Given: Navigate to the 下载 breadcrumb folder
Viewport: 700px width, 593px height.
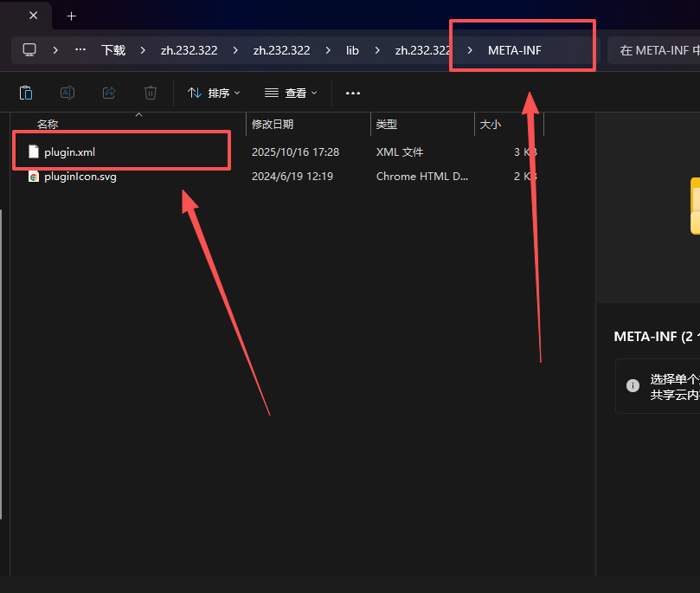Looking at the screenshot, I should point(113,50).
